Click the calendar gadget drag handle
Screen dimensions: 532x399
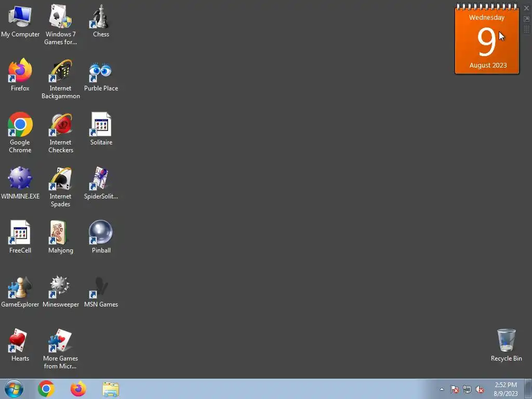(x=527, y=29)
